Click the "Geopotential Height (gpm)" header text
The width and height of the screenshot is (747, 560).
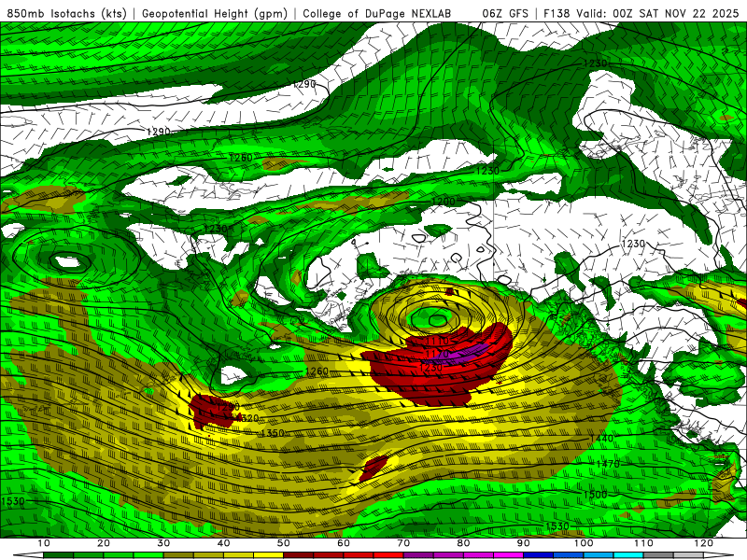[x=215, y=14]
